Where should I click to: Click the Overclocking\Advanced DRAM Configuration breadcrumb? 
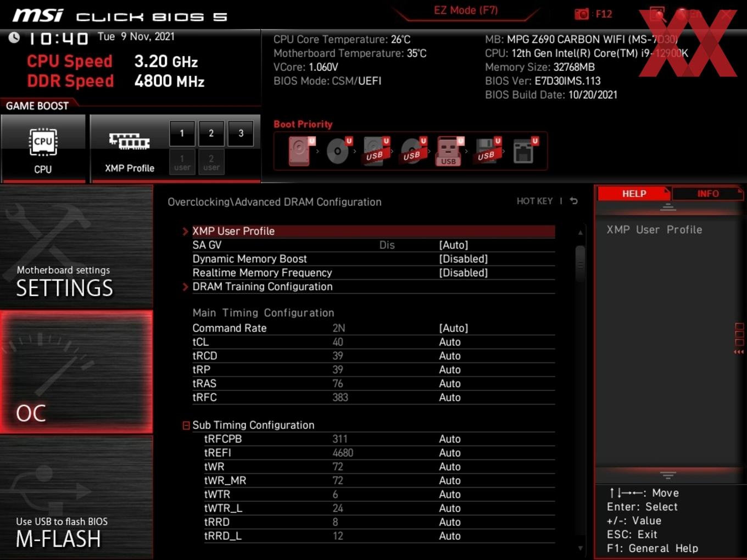[275, 202]
